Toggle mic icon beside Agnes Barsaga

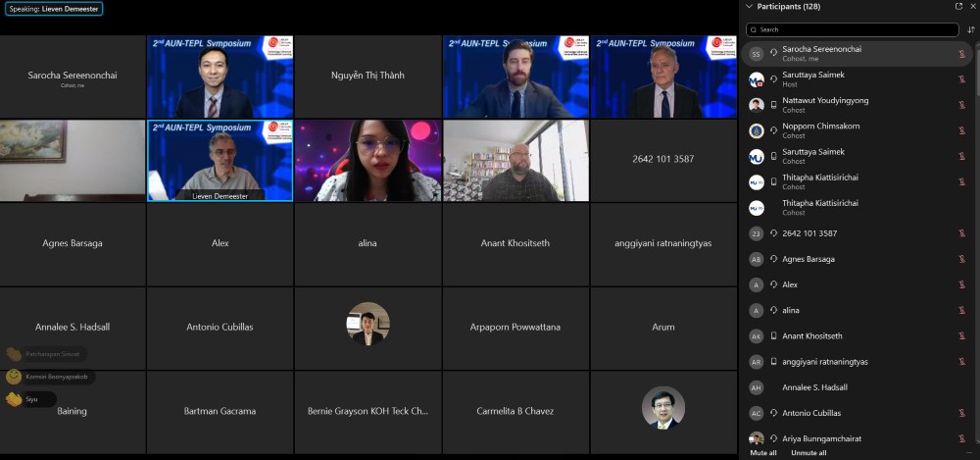coord(961,259)
